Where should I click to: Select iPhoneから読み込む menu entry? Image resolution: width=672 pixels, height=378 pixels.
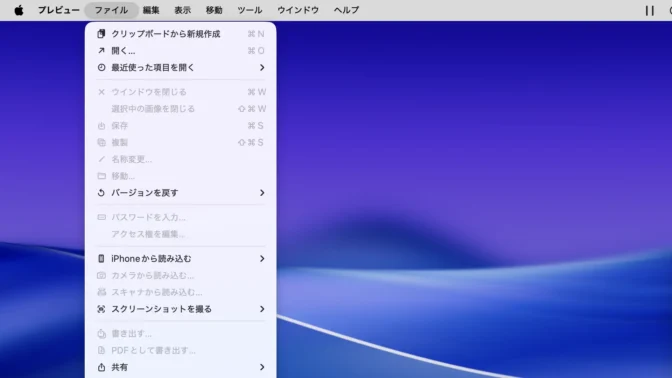click(180, 258)
